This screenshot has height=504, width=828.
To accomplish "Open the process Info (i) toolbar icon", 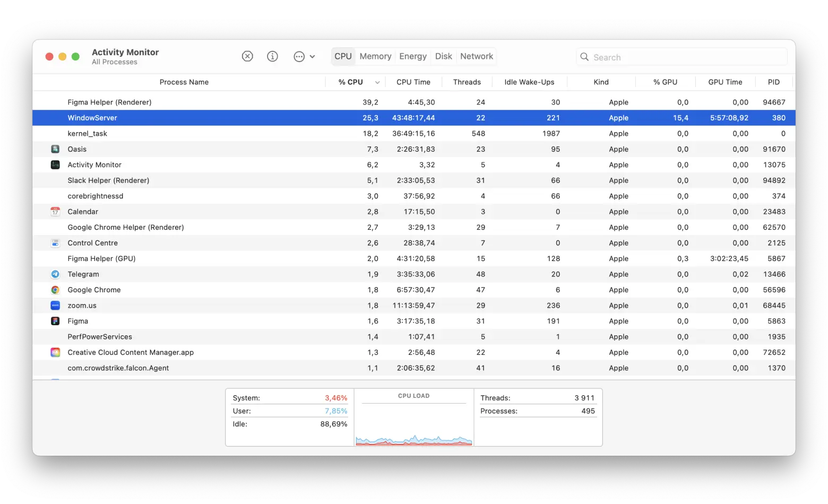I will [272, 56].
